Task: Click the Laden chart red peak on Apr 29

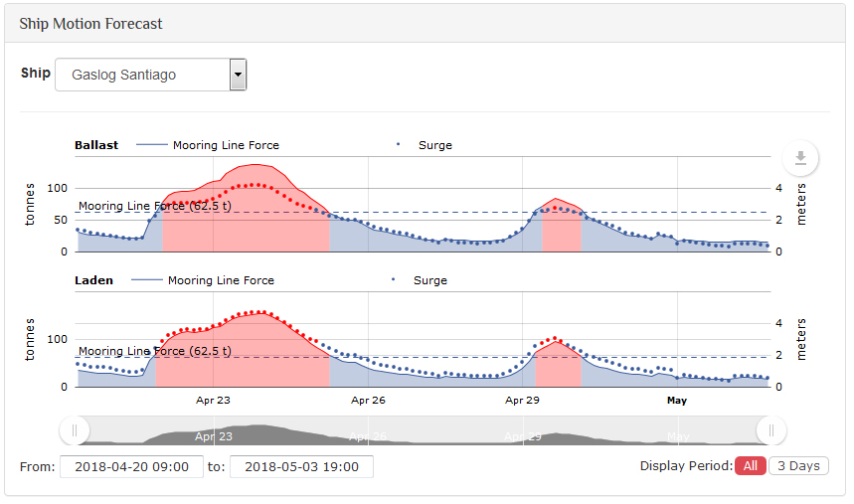Action: coord(556,364)
